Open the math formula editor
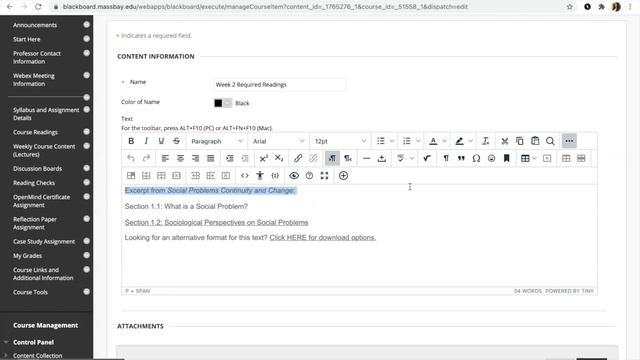Screen dimensions: 640x360 pyautogui.click(x=427, y=158)
